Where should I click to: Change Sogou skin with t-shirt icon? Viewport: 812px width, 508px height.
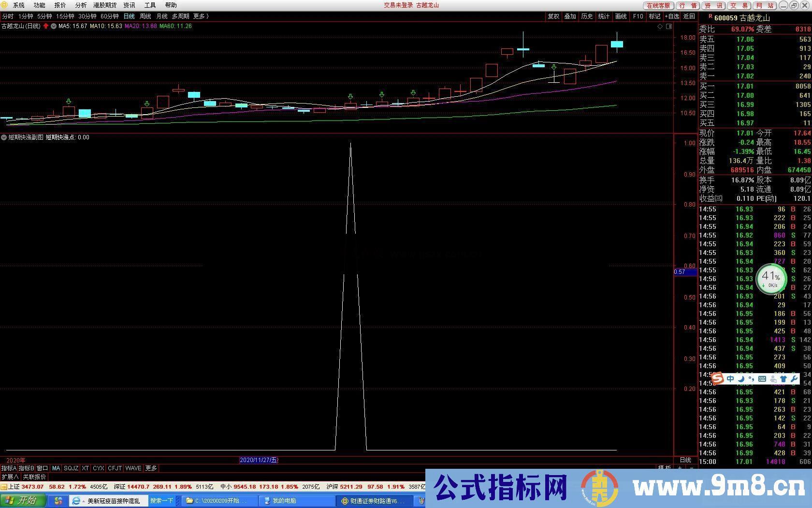(783, 379)
